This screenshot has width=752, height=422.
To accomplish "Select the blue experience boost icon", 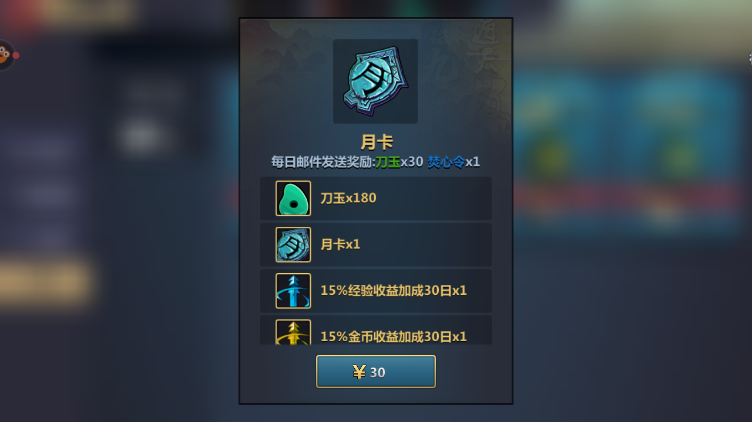I will click(293, 291).
